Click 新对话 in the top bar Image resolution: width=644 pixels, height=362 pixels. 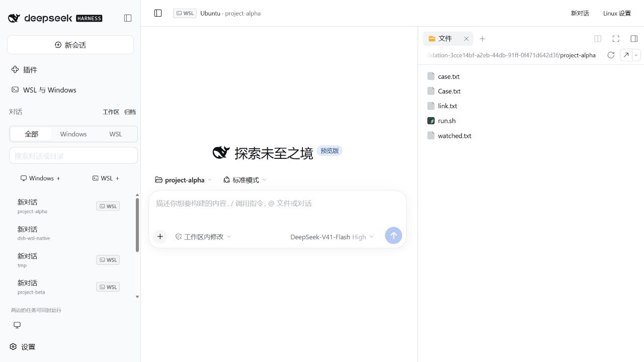click(580, 13)
